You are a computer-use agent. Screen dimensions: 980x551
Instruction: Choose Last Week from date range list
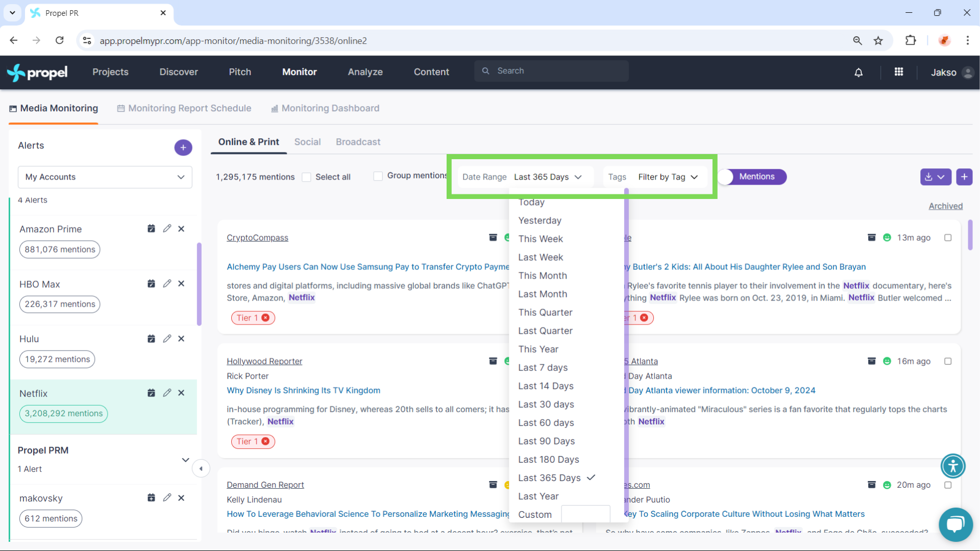point(541,257)
